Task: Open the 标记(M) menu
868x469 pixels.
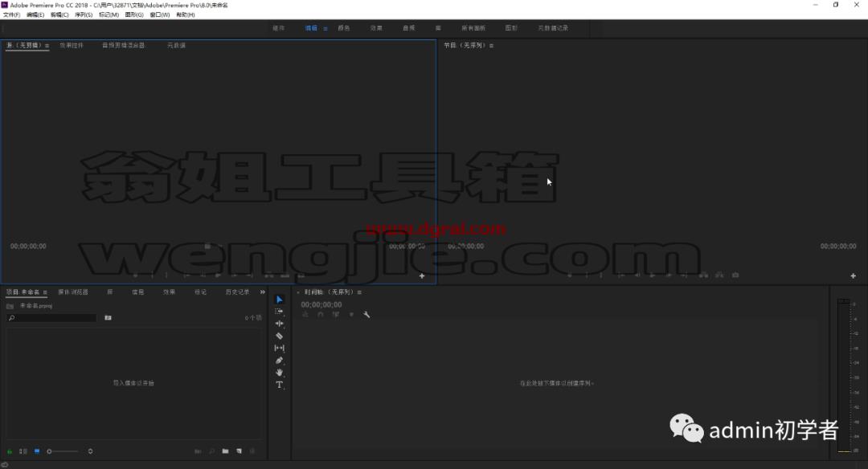Action: (108, 15)
